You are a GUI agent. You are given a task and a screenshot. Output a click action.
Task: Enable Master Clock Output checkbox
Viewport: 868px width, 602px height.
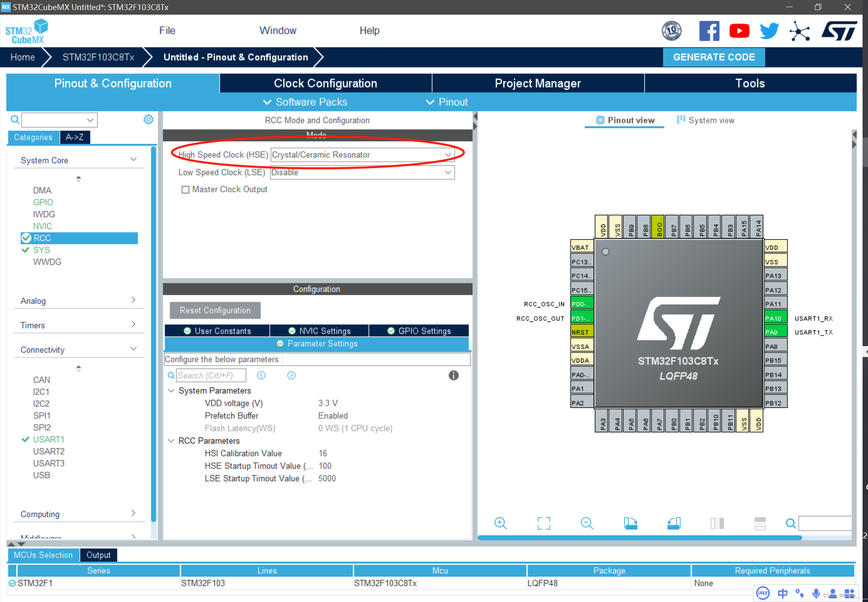185,189
